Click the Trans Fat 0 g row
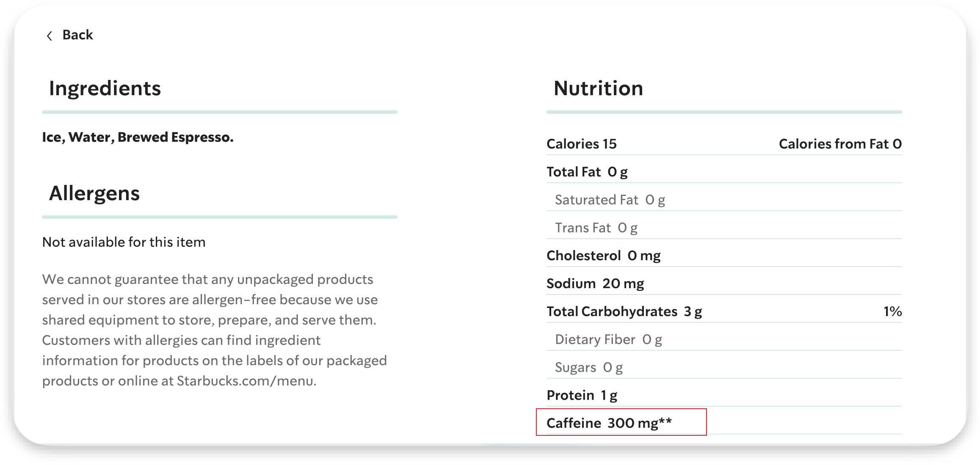The height and width of the screenshot is (465, 980). 596,228
